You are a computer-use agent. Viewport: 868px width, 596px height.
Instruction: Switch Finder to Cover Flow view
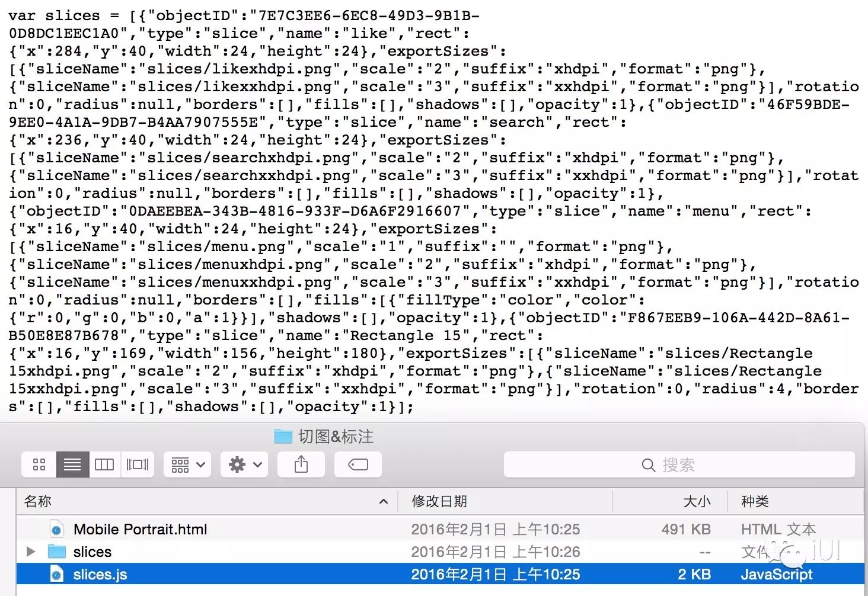point(138,464)
